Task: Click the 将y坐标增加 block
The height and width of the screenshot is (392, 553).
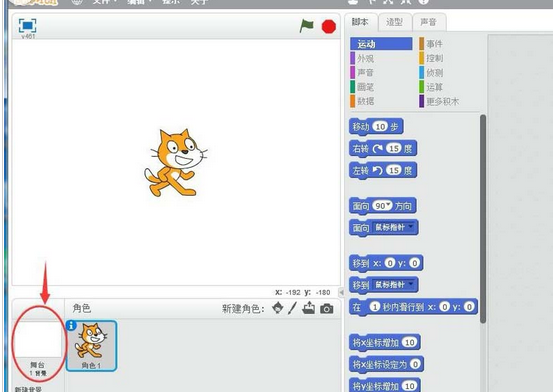Action: pyautogui.click(x=384, y=386)
